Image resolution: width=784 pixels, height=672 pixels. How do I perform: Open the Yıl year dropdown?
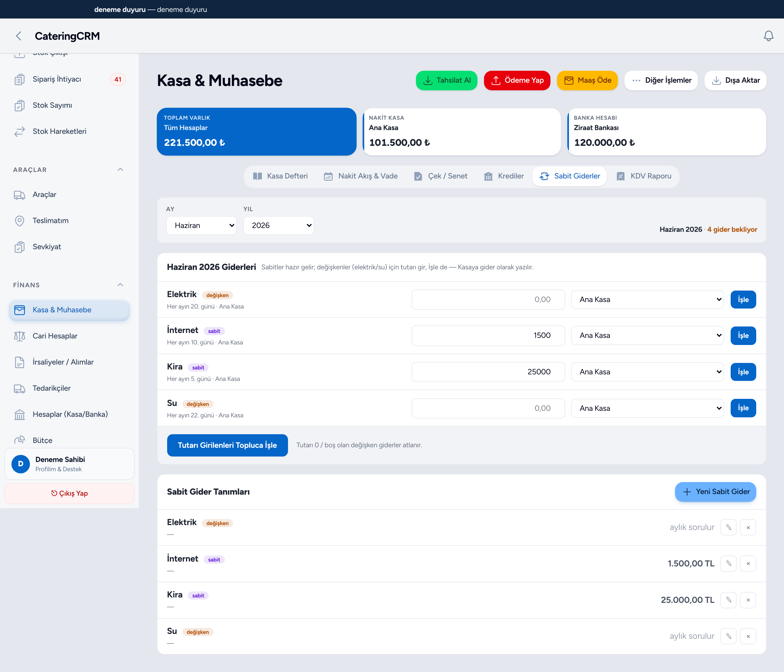click(x=278, y=225)
